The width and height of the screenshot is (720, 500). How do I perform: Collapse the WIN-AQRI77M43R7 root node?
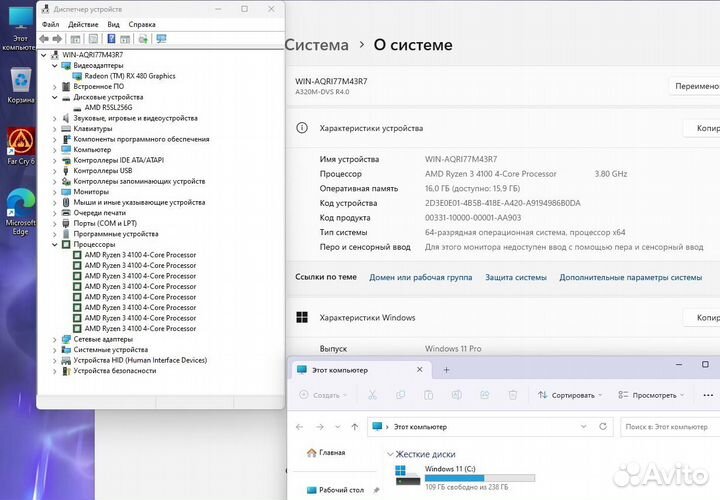coord(44,55)
